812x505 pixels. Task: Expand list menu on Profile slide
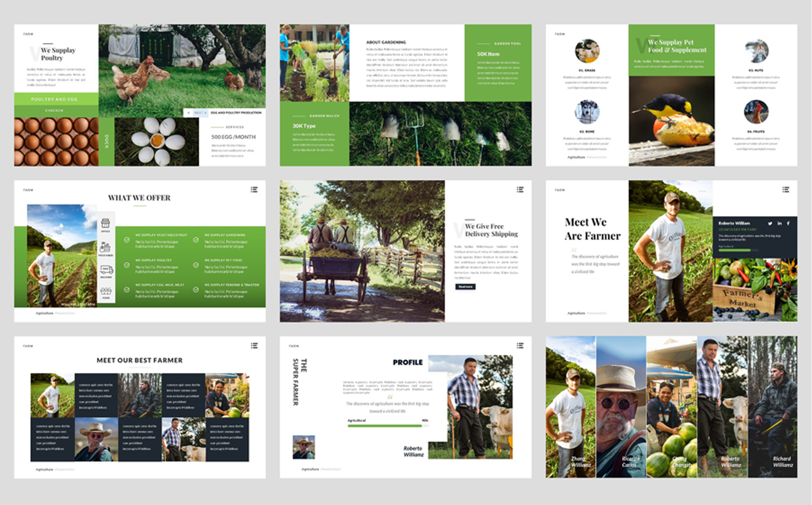pyautogui.click(x=520, y=346)
